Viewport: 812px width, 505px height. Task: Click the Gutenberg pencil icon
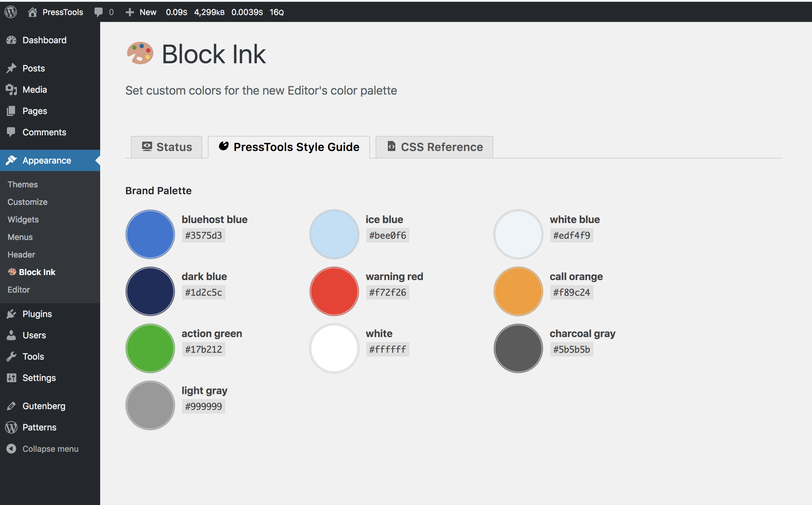click(x=11, y=406)
